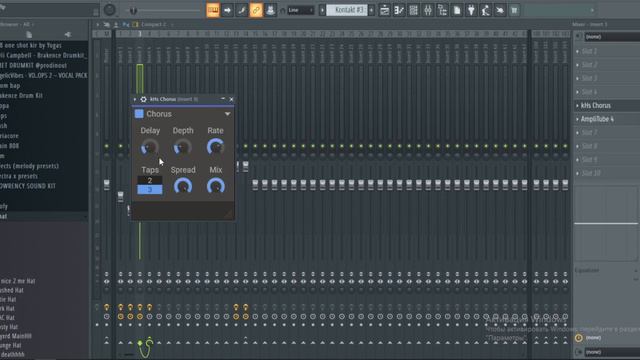Click the document icon in Browser header
The width and height of the screenshot is (640, 360).
[29, 35]
